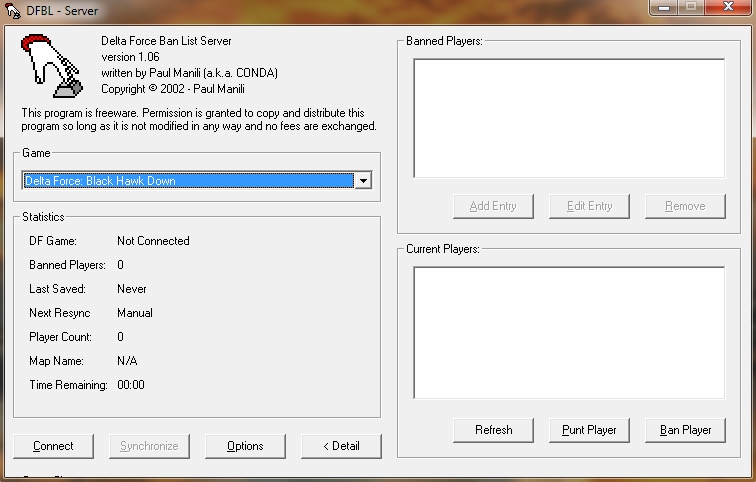Click inside the Banned Players list box
The width and height of the screenshot is (756, 482).
[x=569, y=118]
